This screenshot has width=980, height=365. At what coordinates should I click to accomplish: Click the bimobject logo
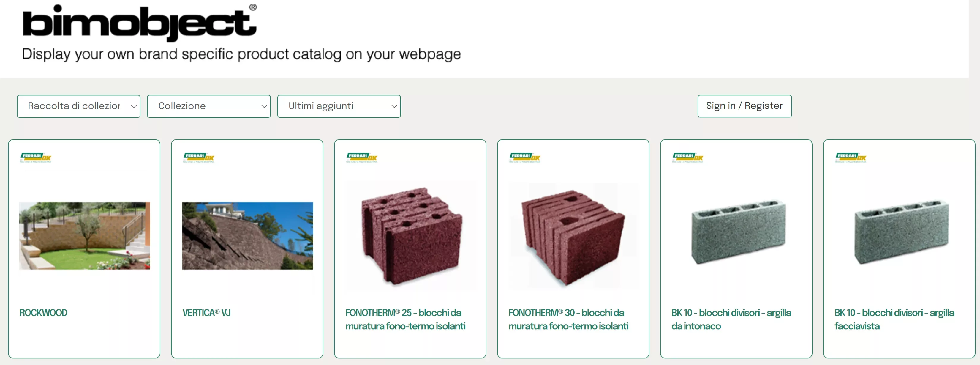(140, 22)
